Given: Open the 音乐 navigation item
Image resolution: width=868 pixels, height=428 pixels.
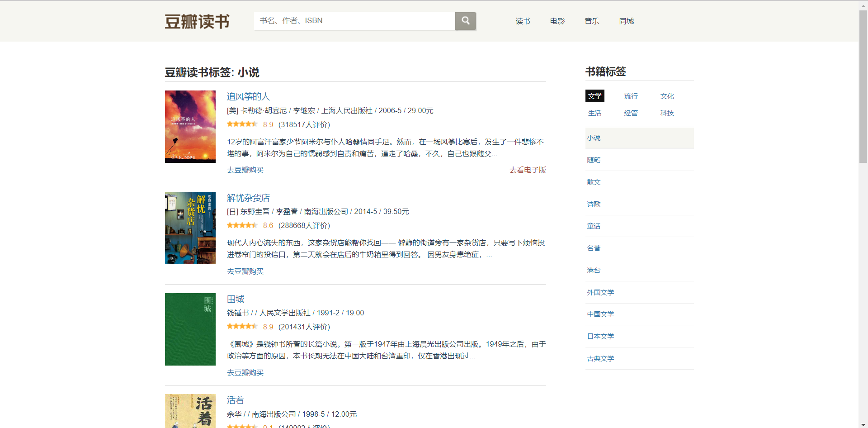Looking at the screenshot, I should tap(592, 21).
